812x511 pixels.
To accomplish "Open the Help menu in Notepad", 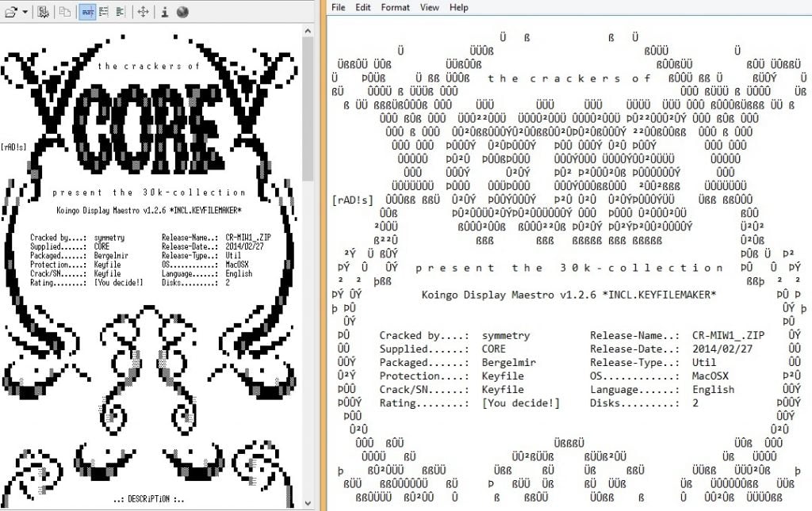I will 458,7.
